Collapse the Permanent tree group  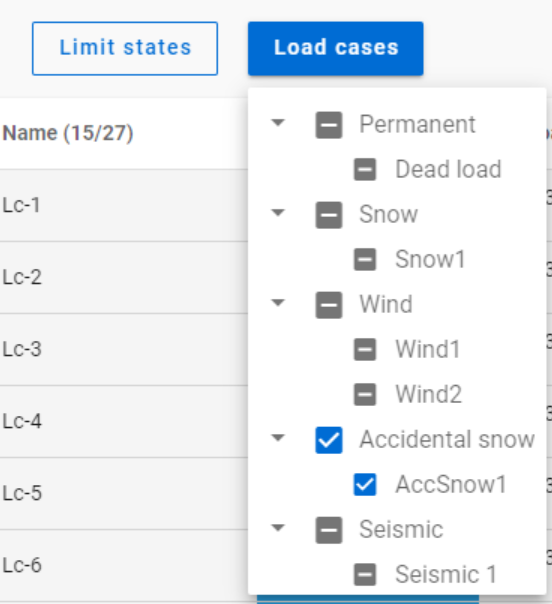pos(278,122)
